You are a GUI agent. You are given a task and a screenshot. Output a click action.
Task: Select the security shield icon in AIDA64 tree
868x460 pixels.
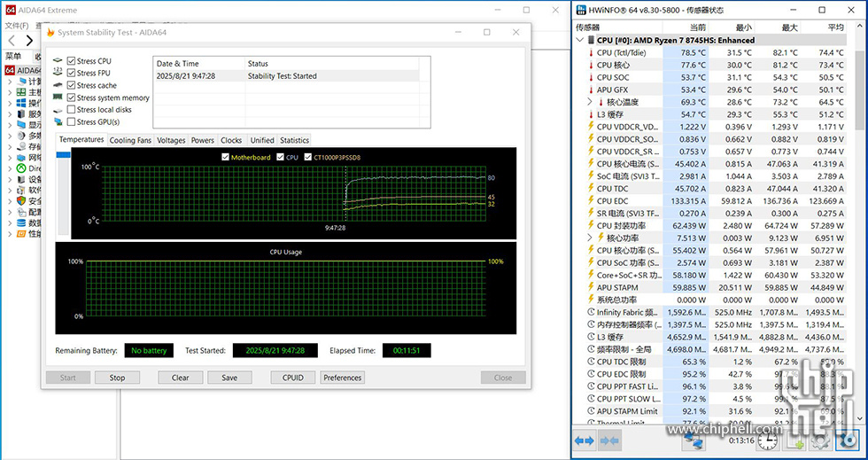pyautogui.click(x=21, y=201)
